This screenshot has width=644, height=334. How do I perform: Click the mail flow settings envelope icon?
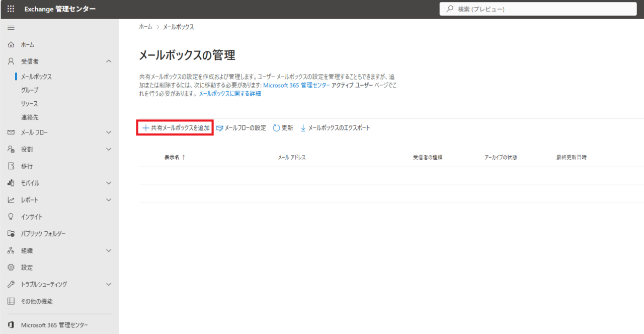[x=219, y=128]
